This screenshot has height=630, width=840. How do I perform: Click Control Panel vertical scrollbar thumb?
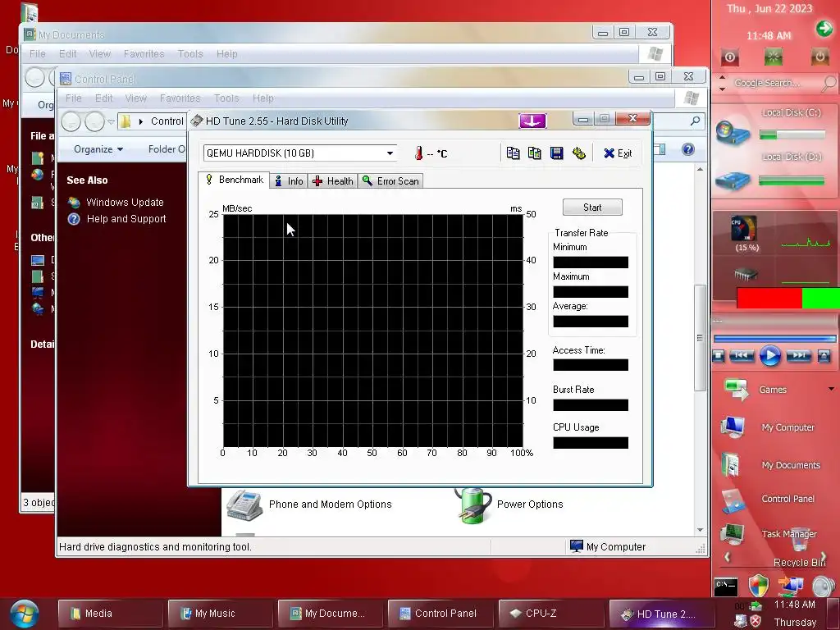coord(700,338)
